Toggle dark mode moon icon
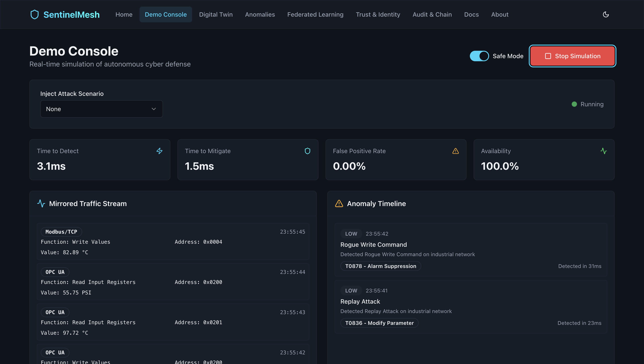The width and height of the screenshot is (644, 364). tap(605, 14)
